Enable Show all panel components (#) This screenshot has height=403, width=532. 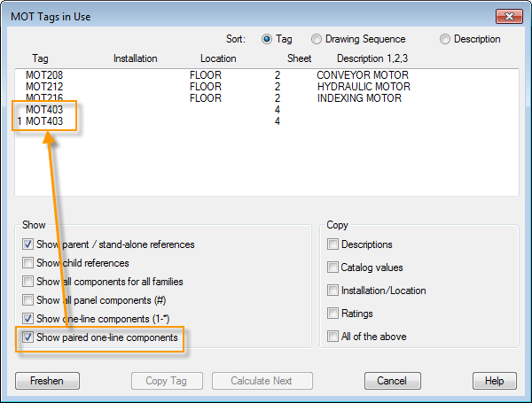pyautogui.click(x=29, y=300)
